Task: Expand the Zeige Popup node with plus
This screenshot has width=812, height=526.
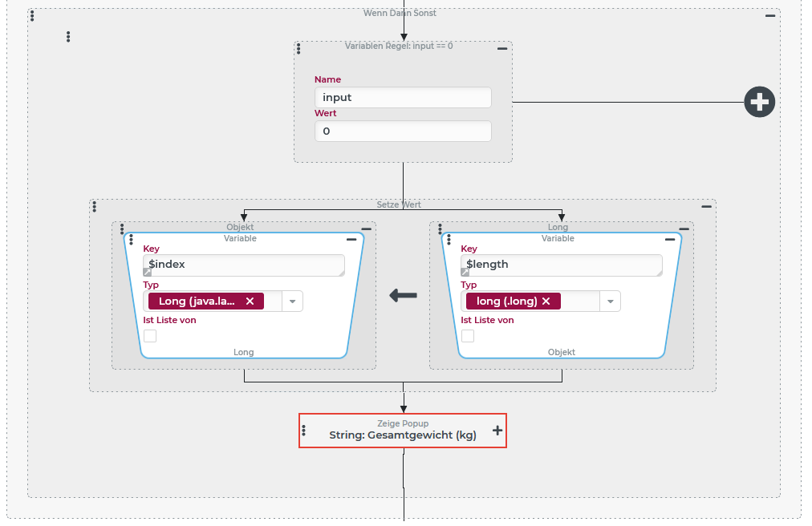Action: (x=497, y=431)
